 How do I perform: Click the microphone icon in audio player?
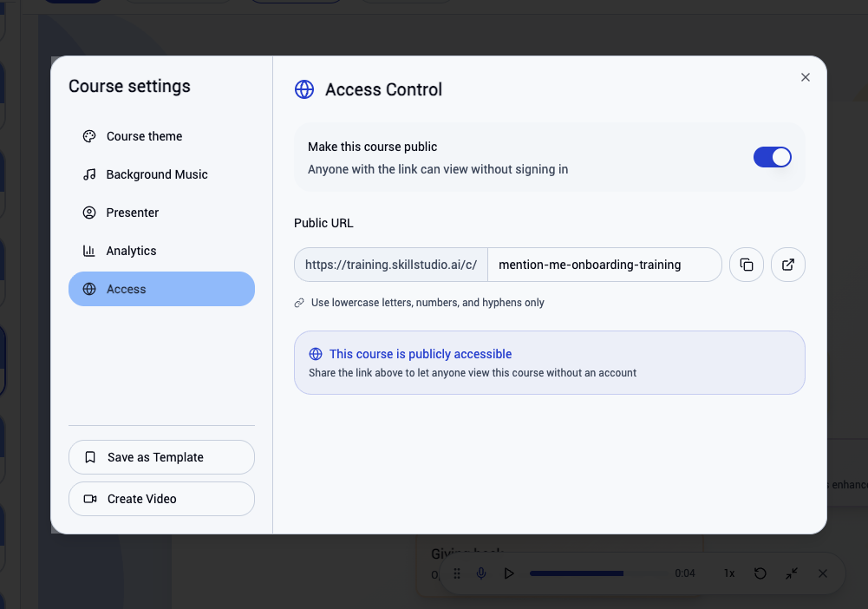(x=481, y=573)
